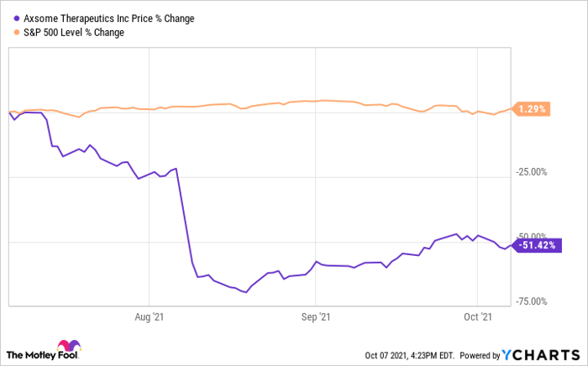
Task: Click the orange 1.29% value tag
Action: (532, 109)
